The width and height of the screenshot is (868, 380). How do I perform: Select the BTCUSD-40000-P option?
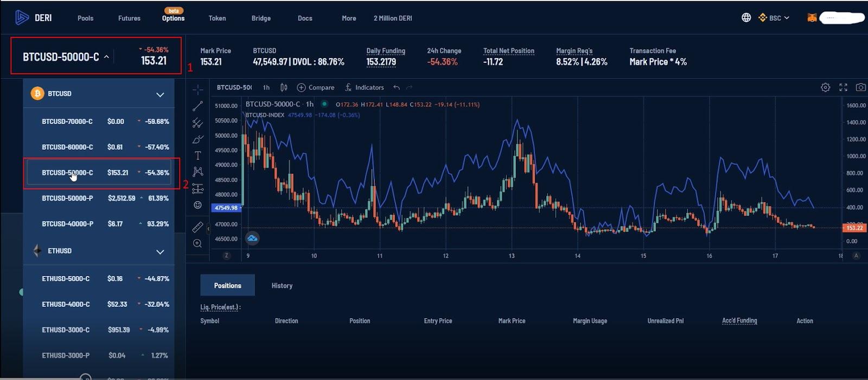click(99, 223)
